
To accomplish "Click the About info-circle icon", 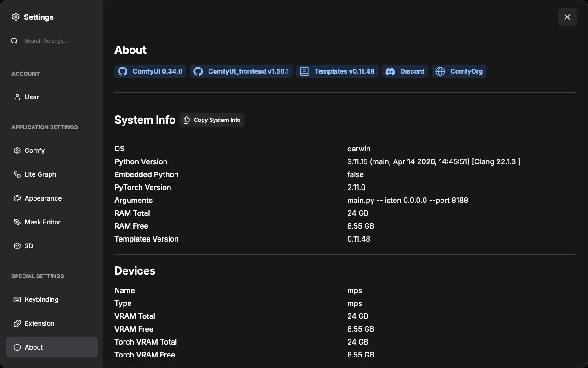I will tap(17, 347).
